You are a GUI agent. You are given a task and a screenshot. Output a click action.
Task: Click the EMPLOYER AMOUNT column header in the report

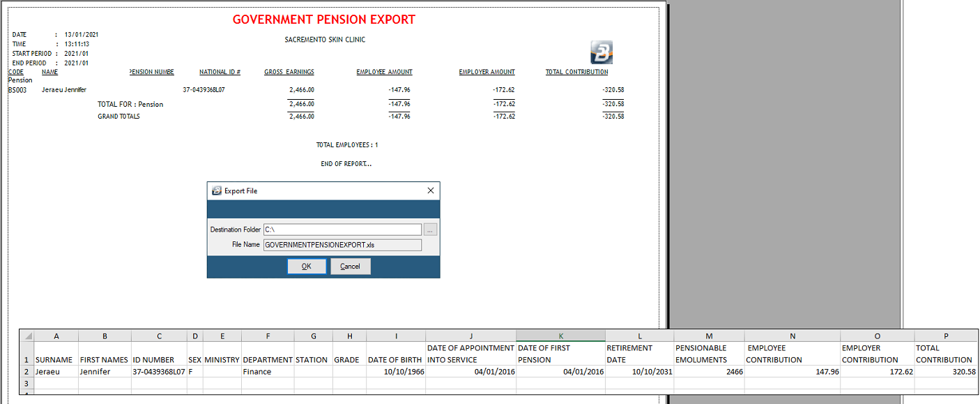tap(487, 72)
